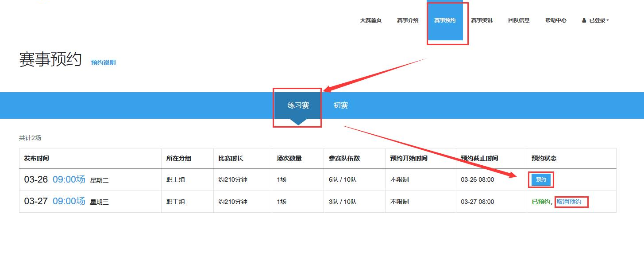Open the 团队信息 navigation item
This screenshot has height=257, width=644.
tap(519, 20)
